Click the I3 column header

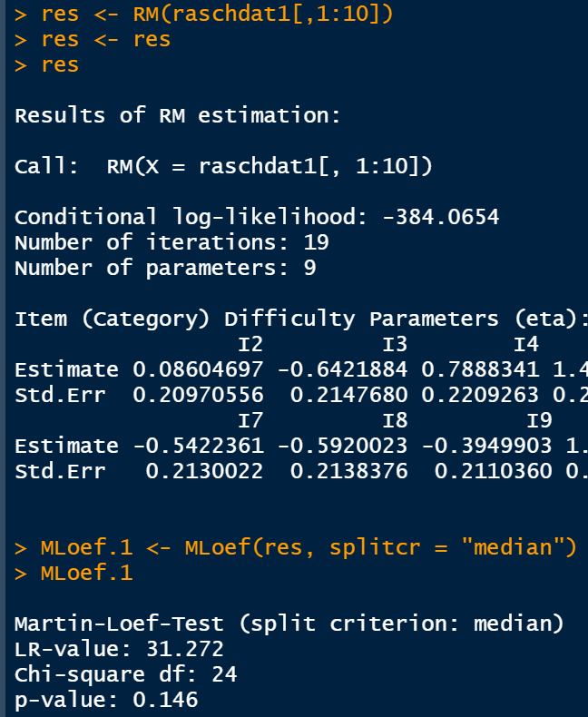[x=394, y=344]
